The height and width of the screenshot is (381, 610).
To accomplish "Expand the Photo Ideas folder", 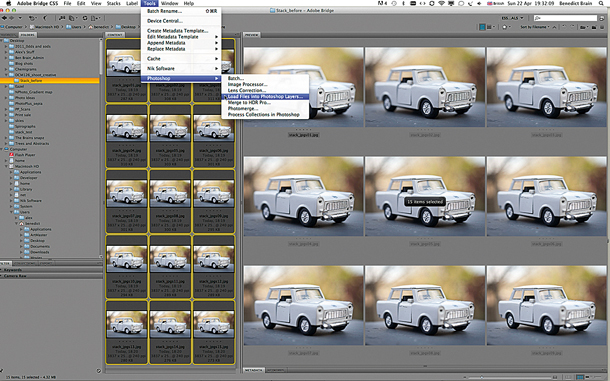I will [x=6, y=98].
